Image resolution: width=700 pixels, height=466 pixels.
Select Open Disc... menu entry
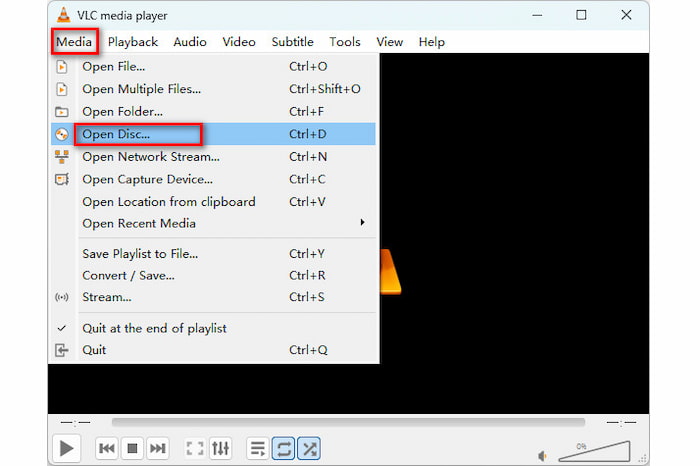pos(213,134)
